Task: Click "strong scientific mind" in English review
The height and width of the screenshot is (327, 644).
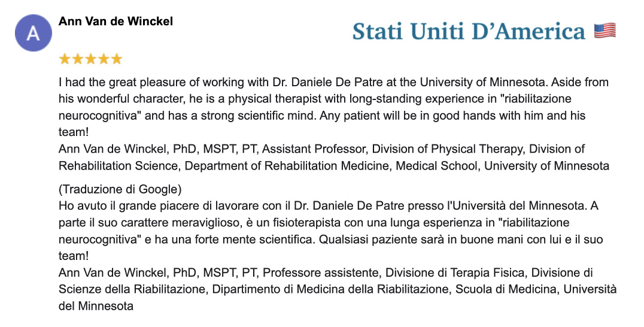Action: (259, 116)
